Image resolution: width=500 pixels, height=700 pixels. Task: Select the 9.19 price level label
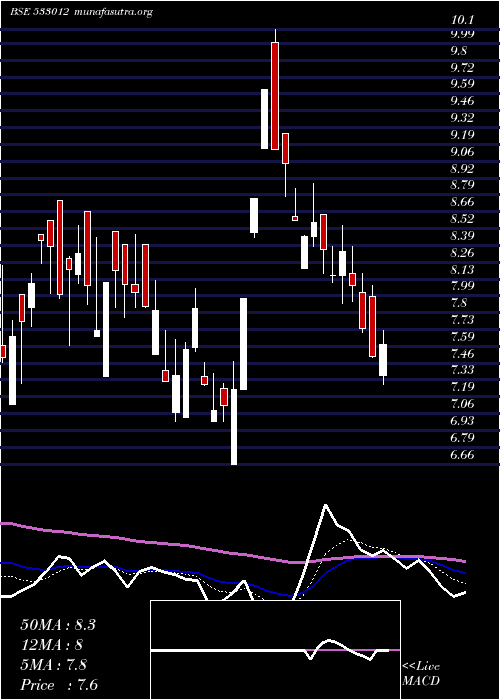coord(462,135)
